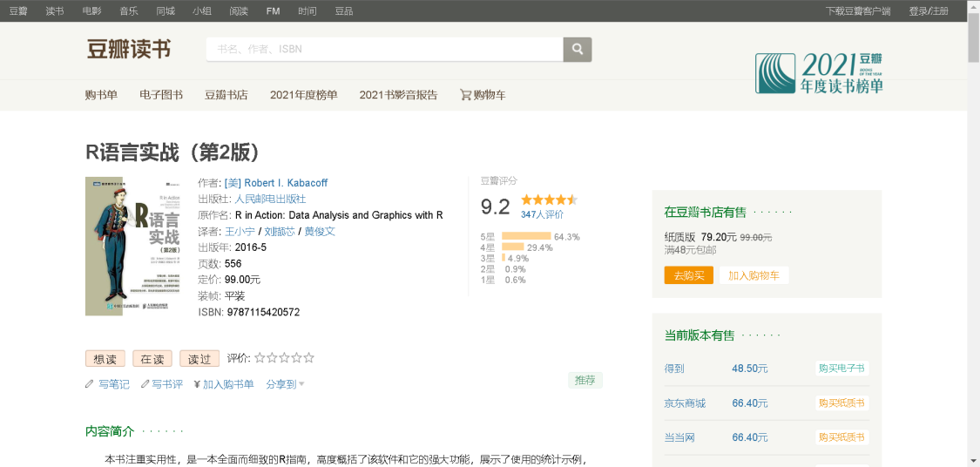The image size is (980, 467).
Task: Open 时间 in the top navigation
Action: tap(307, 11)
